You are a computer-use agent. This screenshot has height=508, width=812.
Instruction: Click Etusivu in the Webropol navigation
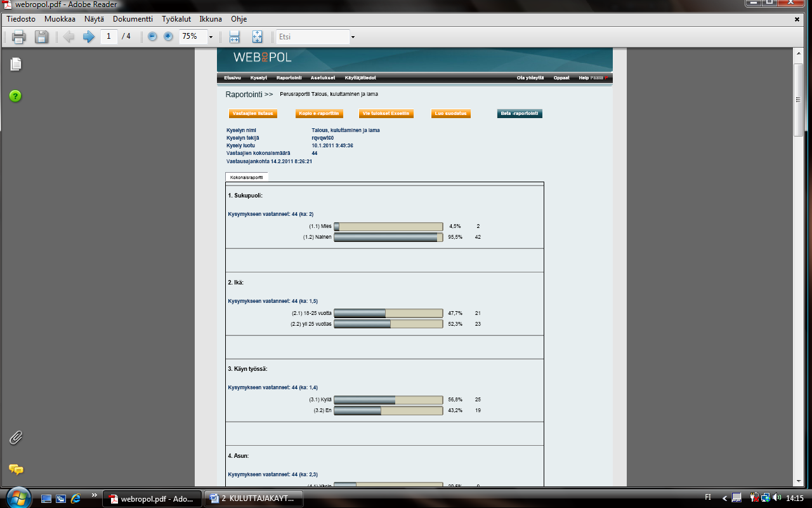233,77
